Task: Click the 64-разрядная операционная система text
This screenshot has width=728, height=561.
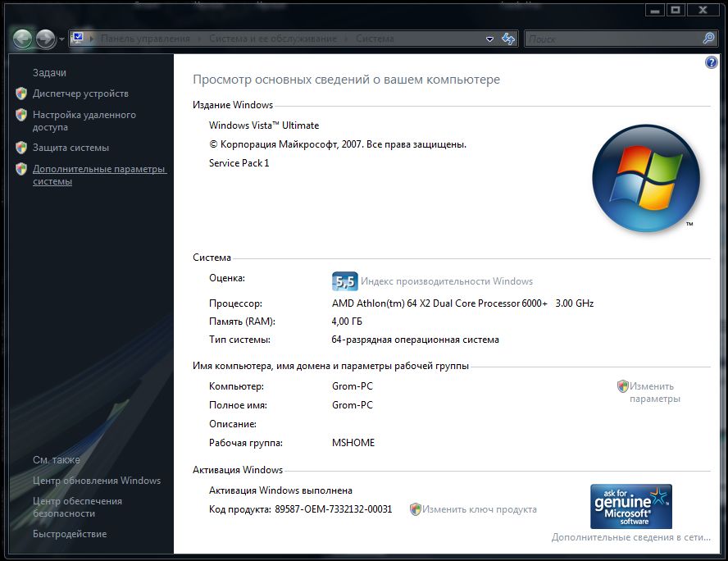Action: [415, 340]
